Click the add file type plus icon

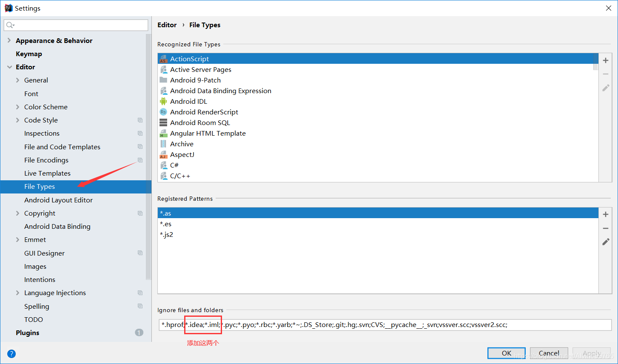[x=605, y=60]
